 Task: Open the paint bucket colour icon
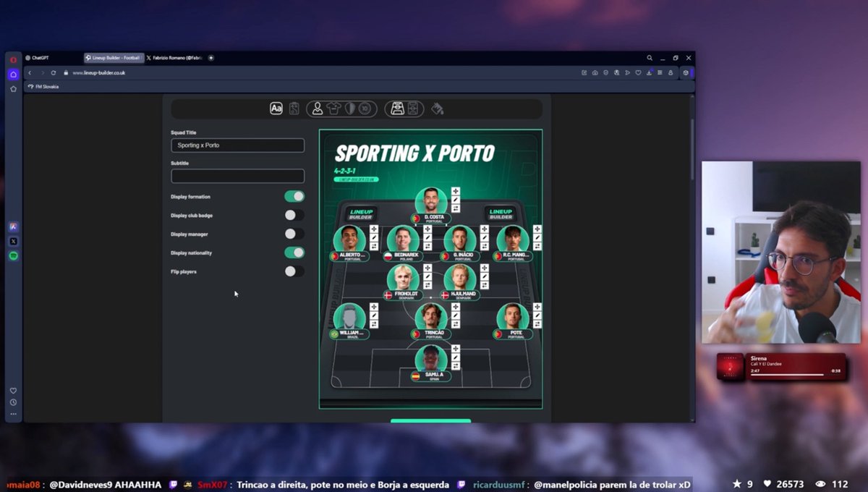[x=437, y=109]
